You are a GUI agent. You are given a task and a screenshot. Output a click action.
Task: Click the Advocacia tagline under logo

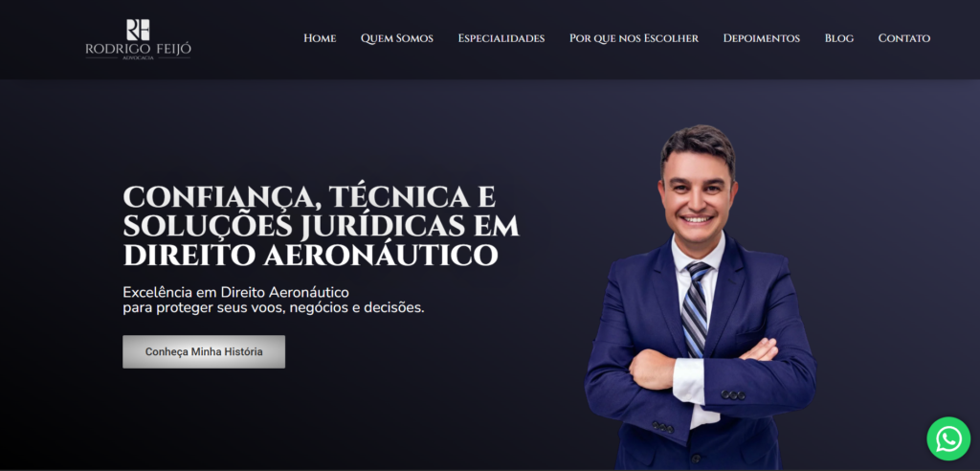tap(138, 57)
